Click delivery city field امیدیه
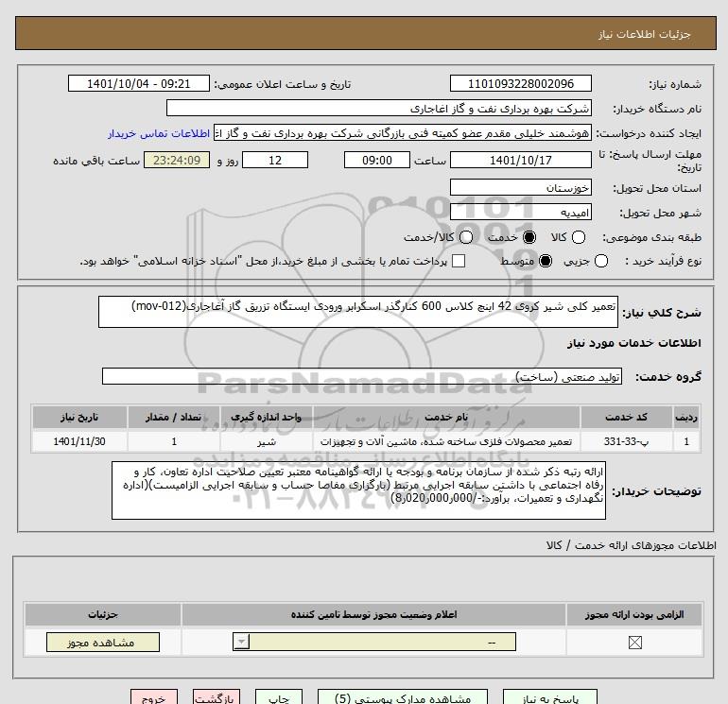The width and height of the screenshot is (728, 704). click(x=520, y=212)
